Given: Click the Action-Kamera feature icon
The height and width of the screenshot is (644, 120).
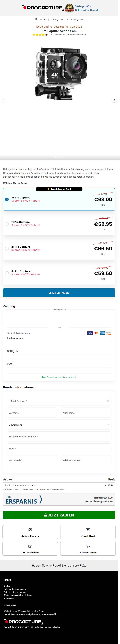Looking at the screenshot, I should coord(30,530).
